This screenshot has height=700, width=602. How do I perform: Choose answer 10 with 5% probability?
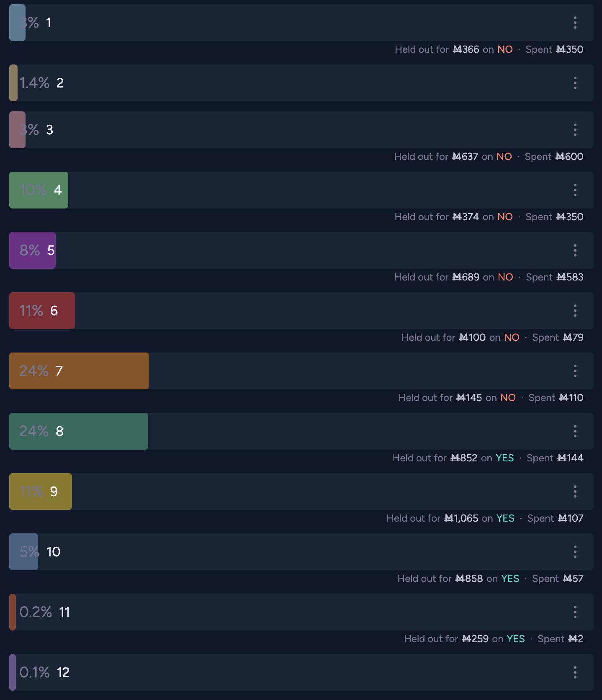[301, 552]
